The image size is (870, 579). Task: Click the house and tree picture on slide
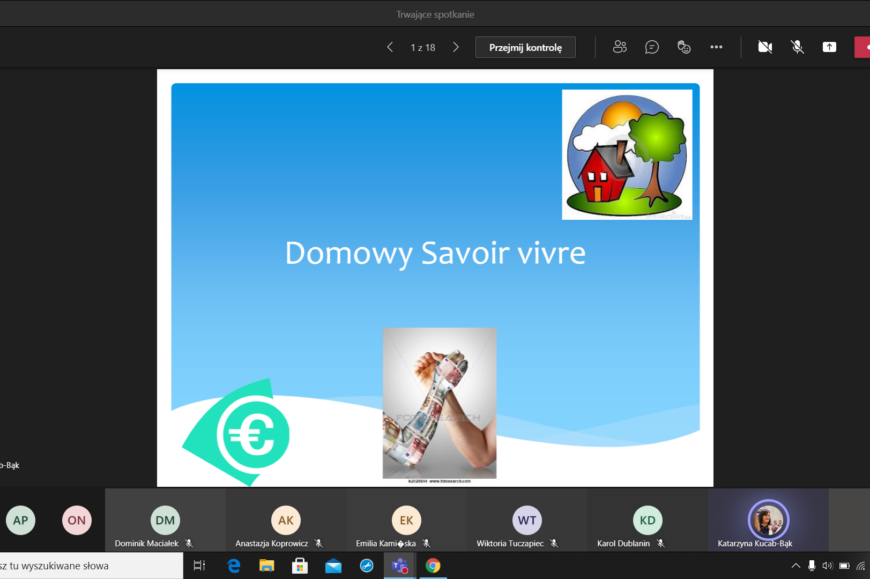tap(627, 155)
